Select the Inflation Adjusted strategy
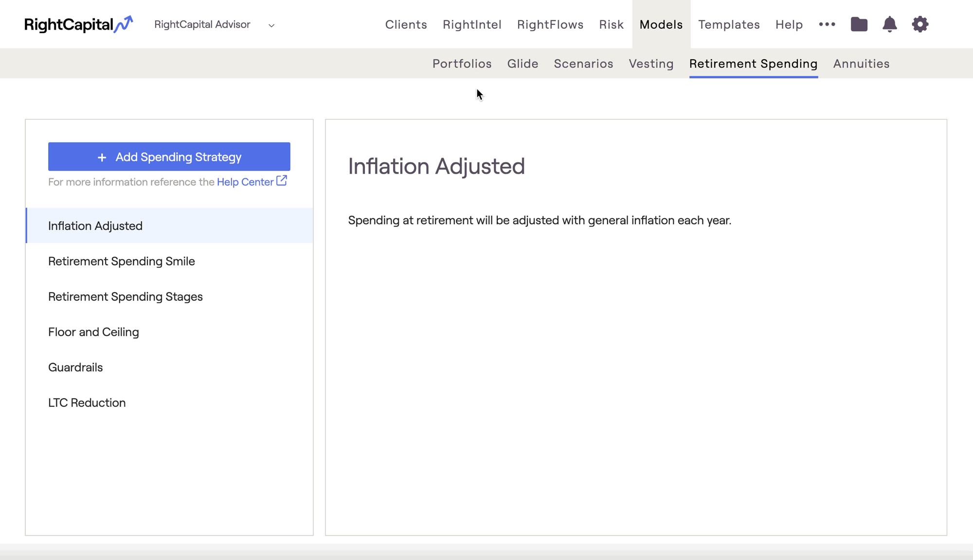This screenshot has height=560, width=973. point(169,226)
